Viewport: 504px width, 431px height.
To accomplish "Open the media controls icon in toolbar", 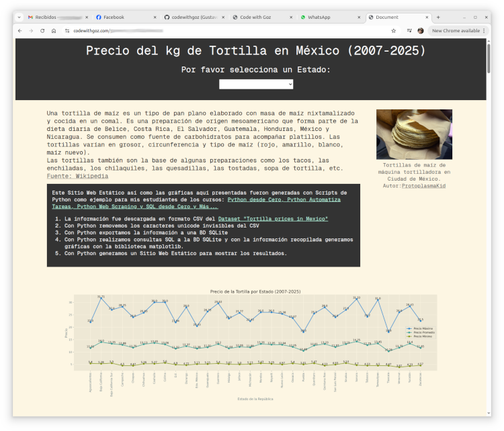I will click(x=409, y=31).
